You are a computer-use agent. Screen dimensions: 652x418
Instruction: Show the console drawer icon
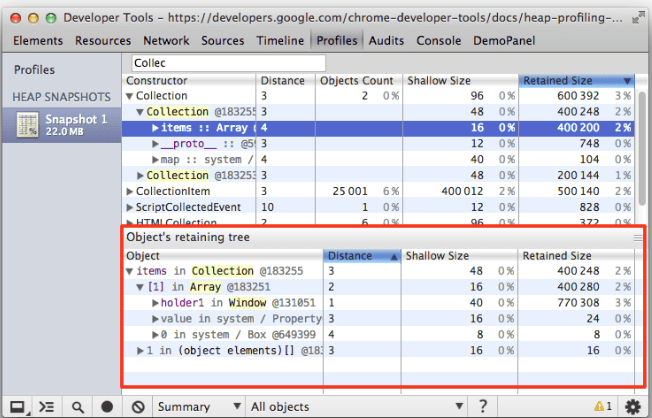[x=47, y=406]
